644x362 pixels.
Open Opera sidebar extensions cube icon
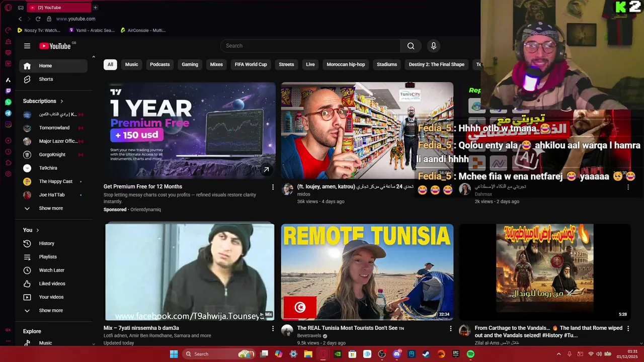[x=8, y=163]
